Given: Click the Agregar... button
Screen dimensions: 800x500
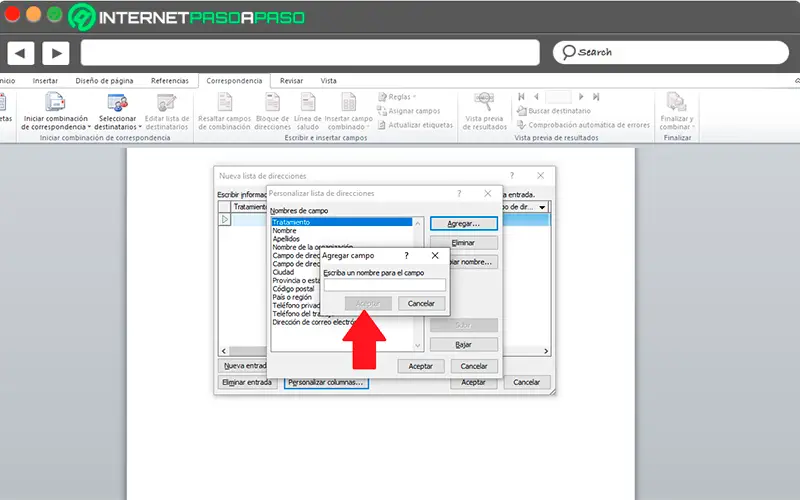Looking at the screenshot, I should [x=463, y=224].
